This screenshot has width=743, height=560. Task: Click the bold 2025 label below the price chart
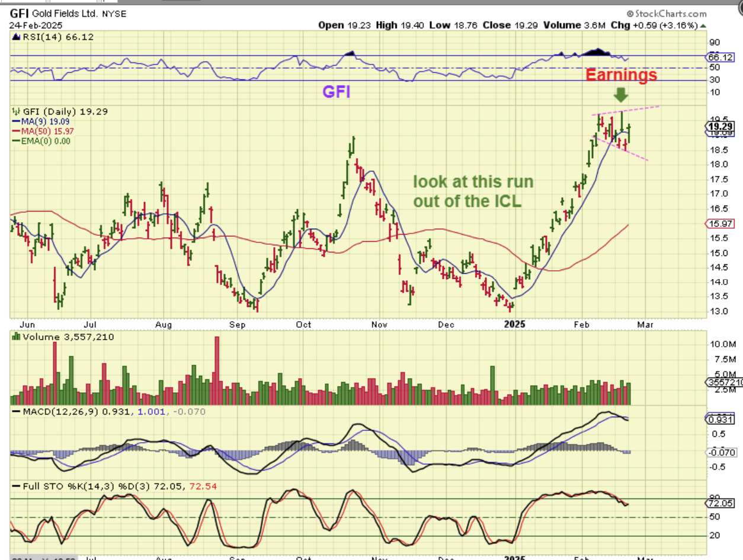tap(514, 324)
